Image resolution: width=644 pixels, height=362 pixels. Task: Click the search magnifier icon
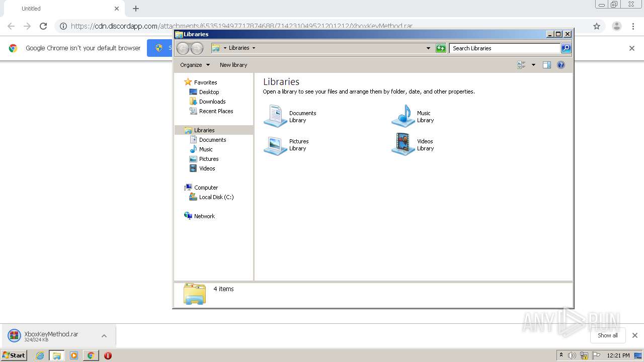(x=566, y=48)
